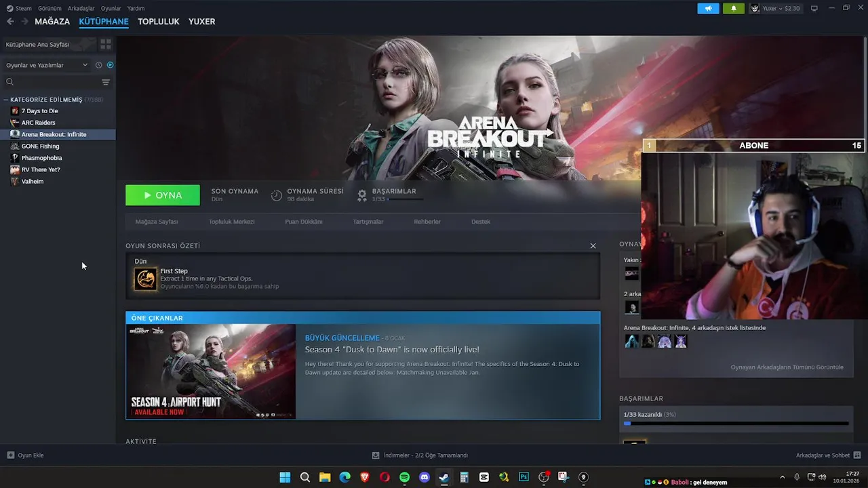Screen dimensions: 868x488
Task: Open the Destek link
Action: (x=481, y=222)
